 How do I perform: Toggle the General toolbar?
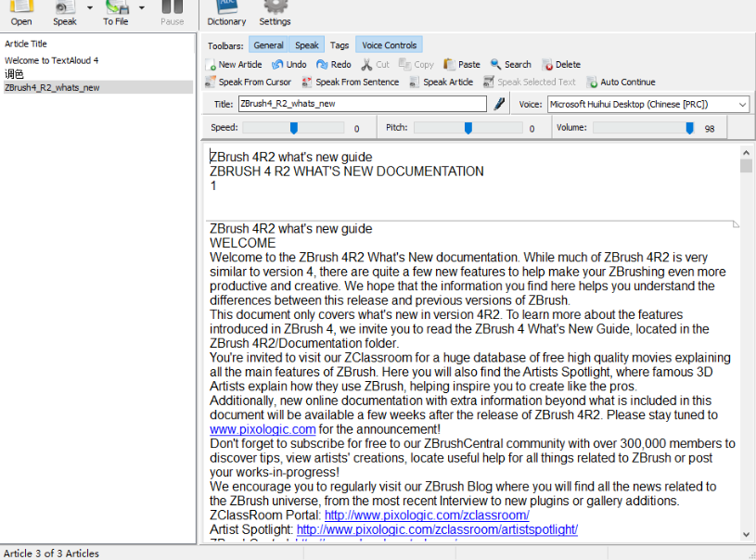coord(269,45)
